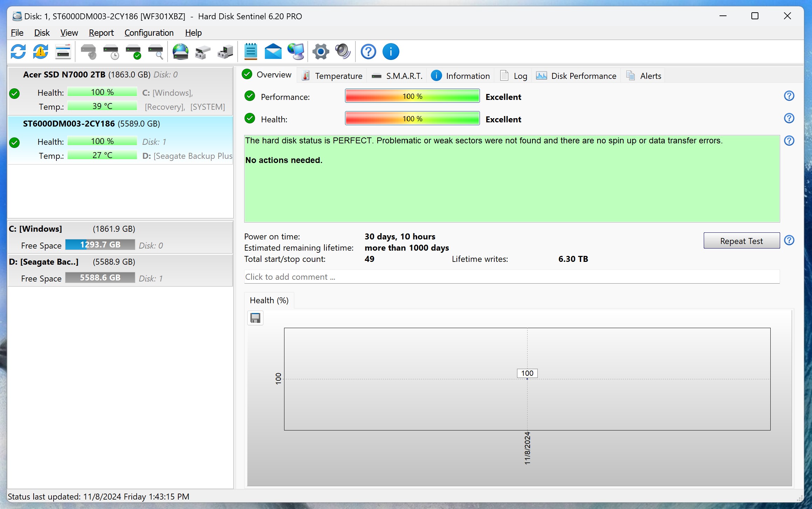Open the Help menu
Screen dimensions: 812x509
tap(193, 33)
